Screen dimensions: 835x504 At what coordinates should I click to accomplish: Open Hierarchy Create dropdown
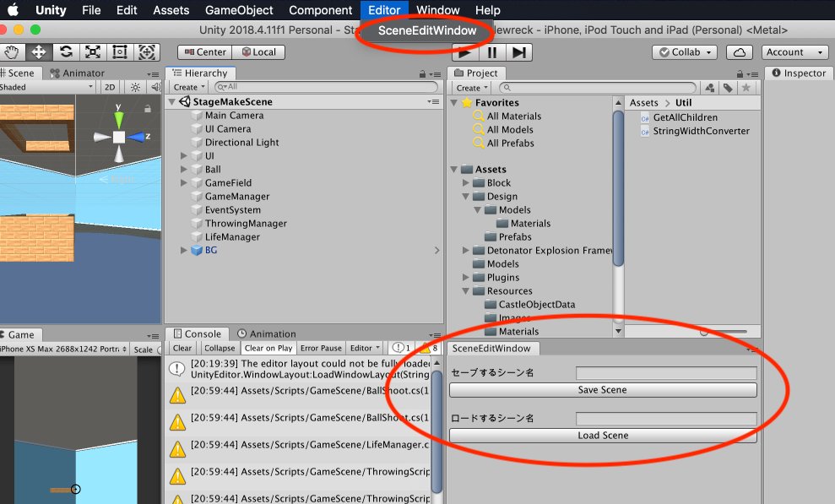tap(189, 87)
